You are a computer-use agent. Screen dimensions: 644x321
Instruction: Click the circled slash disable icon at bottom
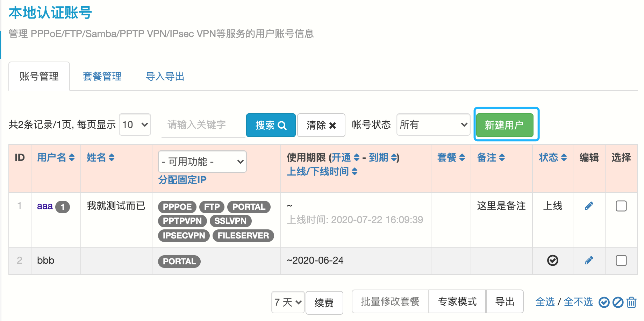[618, 302]
